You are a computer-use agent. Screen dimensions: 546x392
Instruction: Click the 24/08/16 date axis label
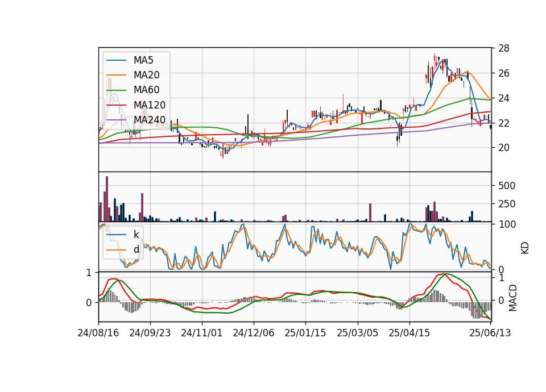coord(98,333)
